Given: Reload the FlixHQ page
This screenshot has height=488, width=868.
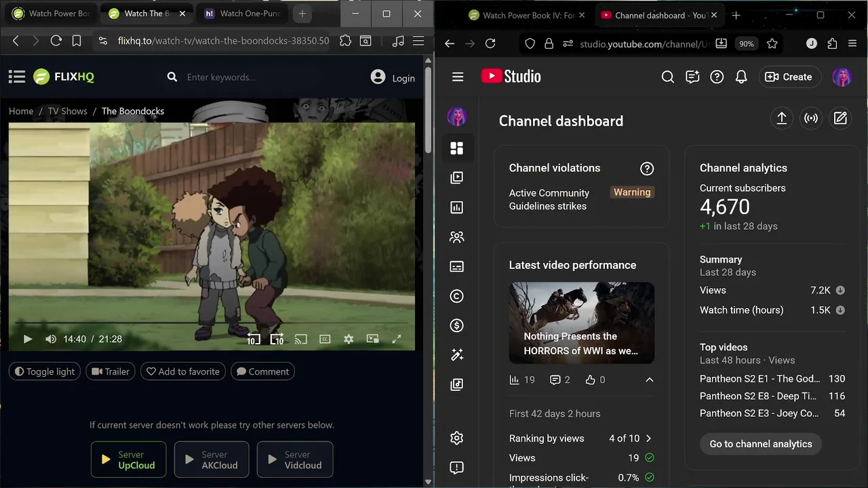Looking at the screenshot, I should (x=56, y=41).
